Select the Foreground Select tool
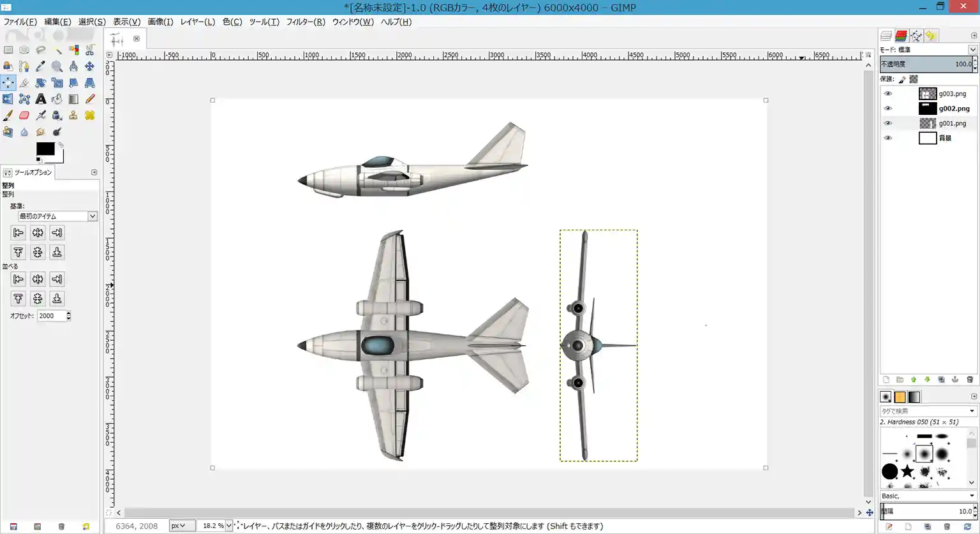Viewport: 980px width, 534px height. click(8, 66)
